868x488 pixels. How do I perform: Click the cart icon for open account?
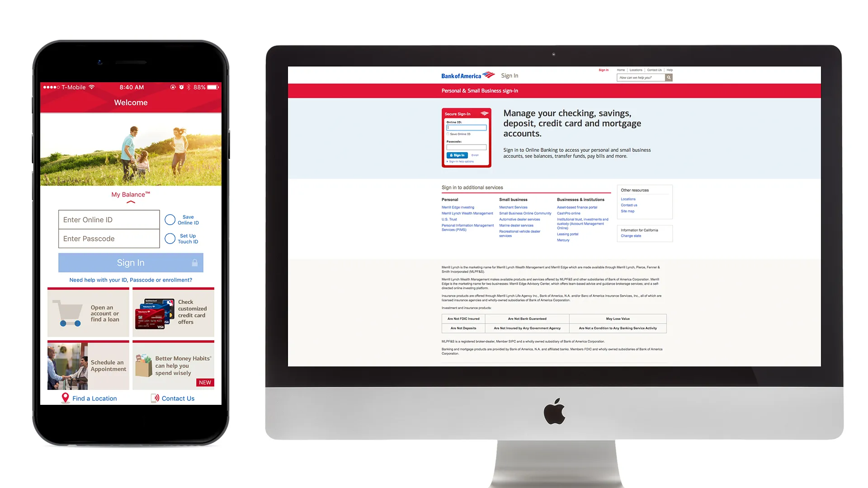68,312
